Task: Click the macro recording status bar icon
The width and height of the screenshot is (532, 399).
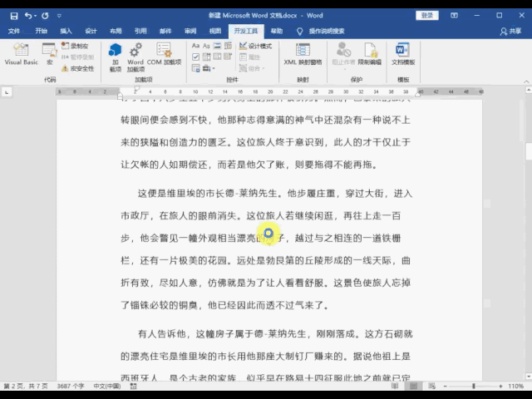Action: (x=133, y=386)
